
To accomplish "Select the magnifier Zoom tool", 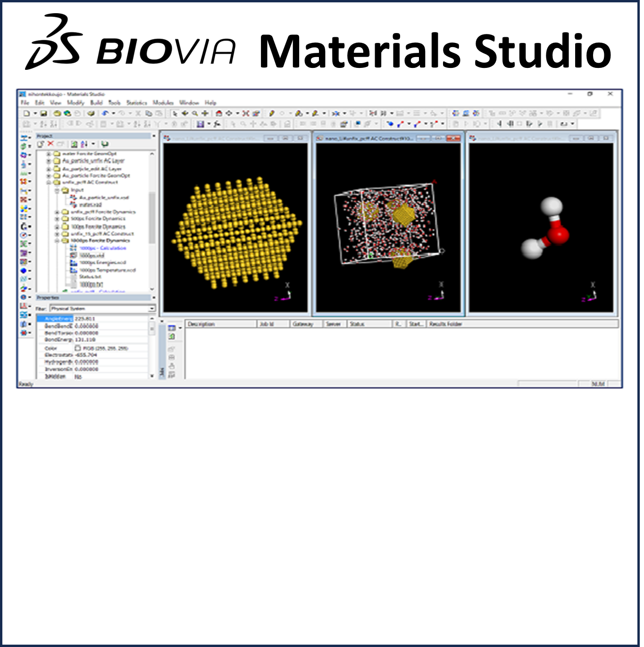I will point(195,114).
